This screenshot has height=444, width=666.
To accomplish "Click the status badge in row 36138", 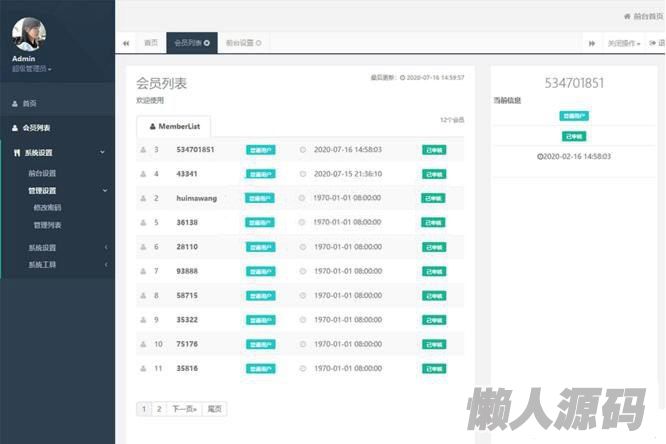I will point(433,222).
